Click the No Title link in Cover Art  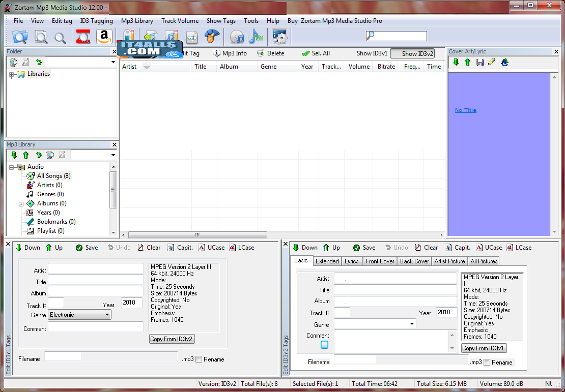(466, 110)
